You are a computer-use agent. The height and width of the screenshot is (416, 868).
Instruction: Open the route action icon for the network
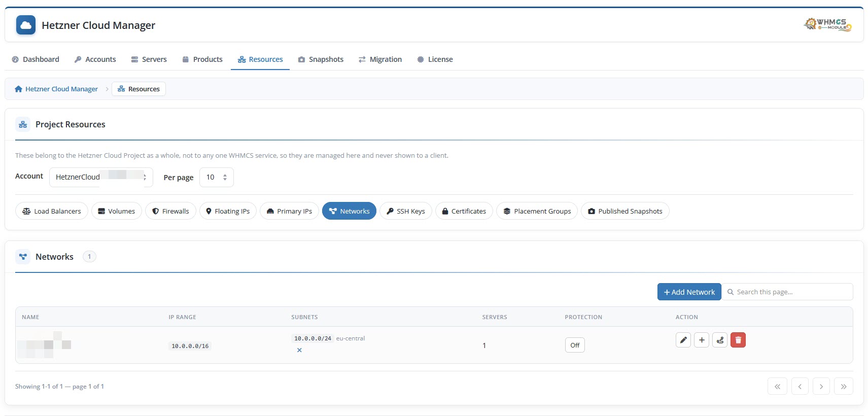[x=720, y=340]
